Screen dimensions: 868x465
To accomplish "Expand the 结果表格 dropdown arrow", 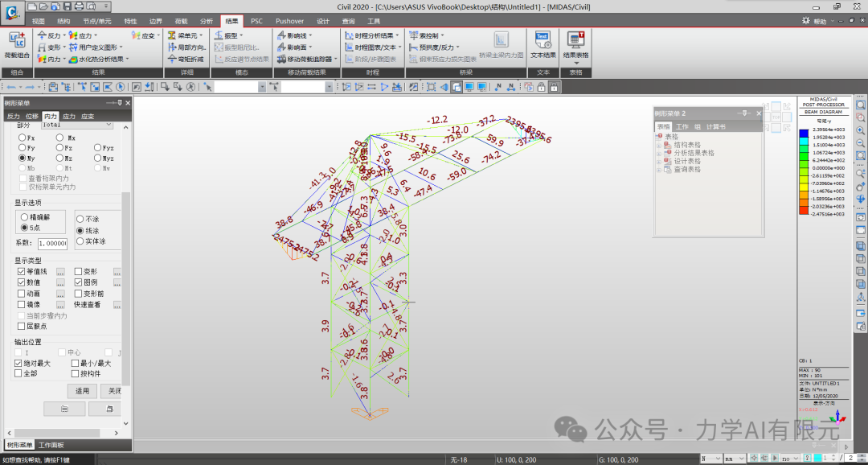I will click(x=575, y=64).
